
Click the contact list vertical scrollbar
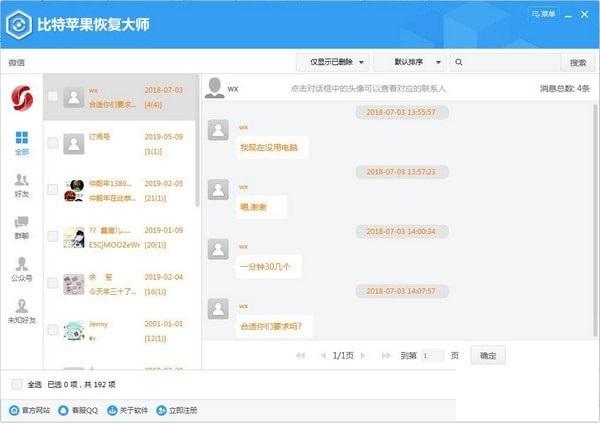click(x=197, y=142)
